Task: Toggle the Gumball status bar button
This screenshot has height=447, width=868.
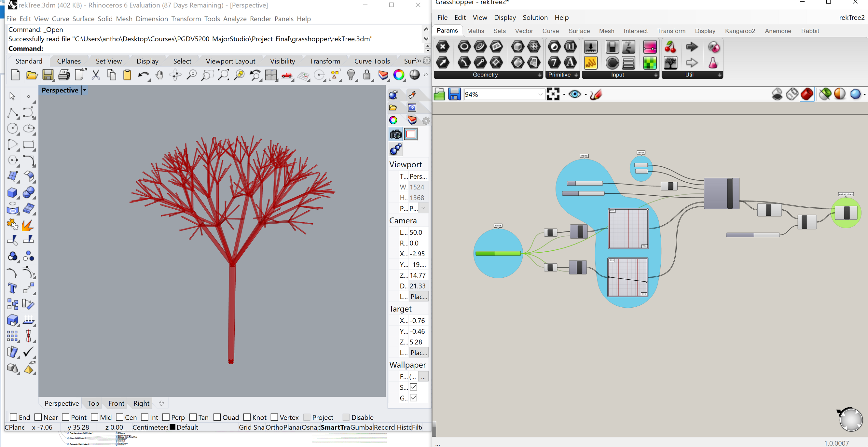Action: point(362,427)
